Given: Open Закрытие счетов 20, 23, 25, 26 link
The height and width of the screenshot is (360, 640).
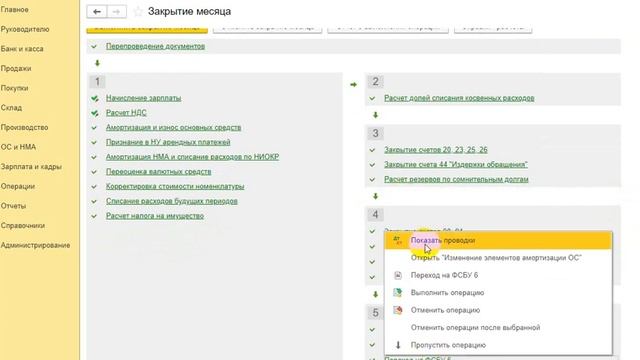Looking at the screenshot, I should [x=436, y=150].
